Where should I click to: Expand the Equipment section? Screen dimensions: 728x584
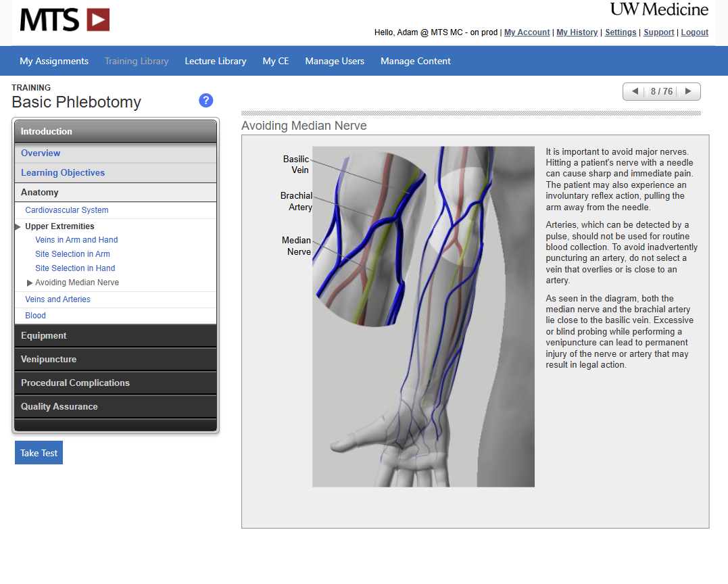pyautogui.click(x=115, y=336)
